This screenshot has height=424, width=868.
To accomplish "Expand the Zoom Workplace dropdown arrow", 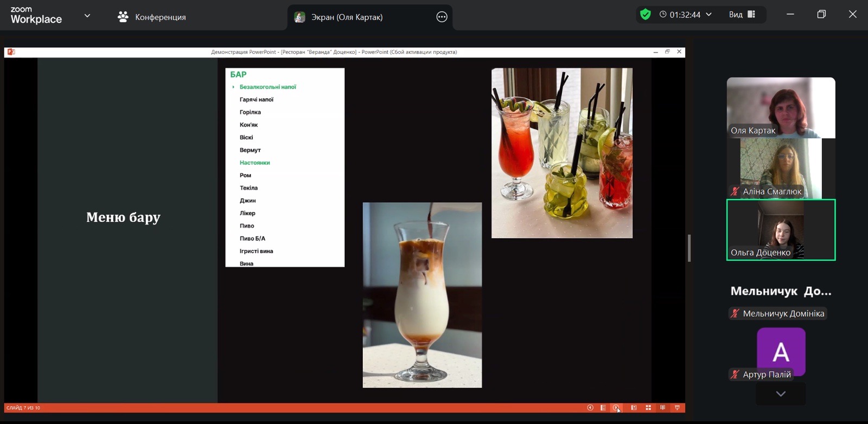I will (x=87, y=16).
